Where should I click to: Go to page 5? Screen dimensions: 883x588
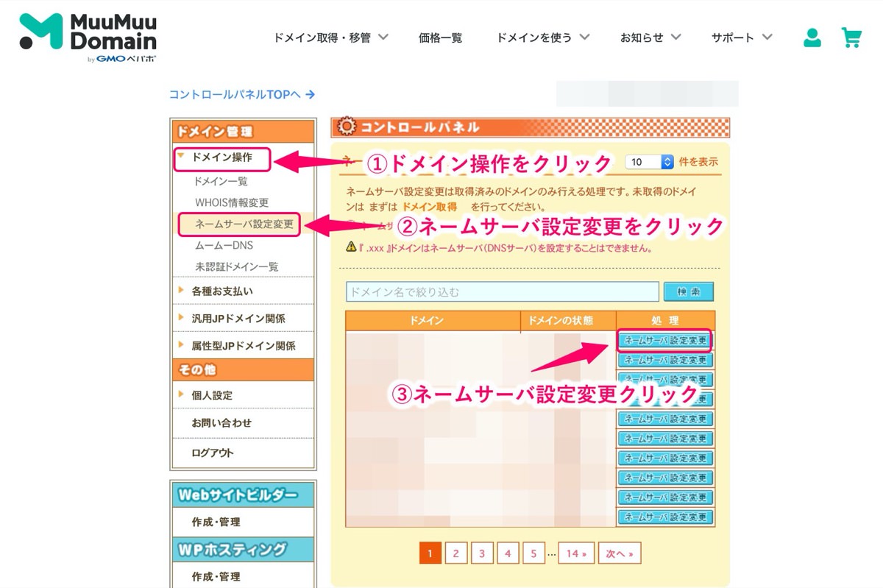tap(534, 553)
